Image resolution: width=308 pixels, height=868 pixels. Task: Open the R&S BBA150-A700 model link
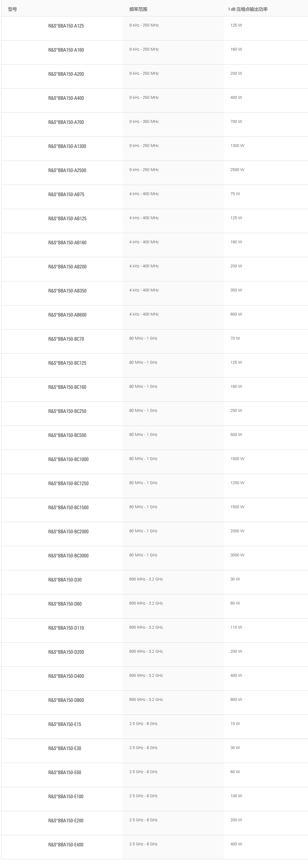tap(66, 122)
